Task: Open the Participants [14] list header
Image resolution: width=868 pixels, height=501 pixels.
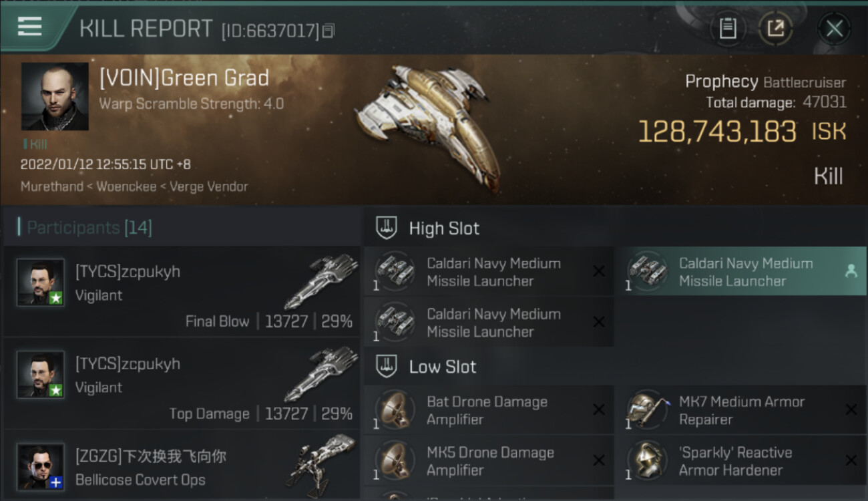Action: pyautogui.click(x=89, y=228)
